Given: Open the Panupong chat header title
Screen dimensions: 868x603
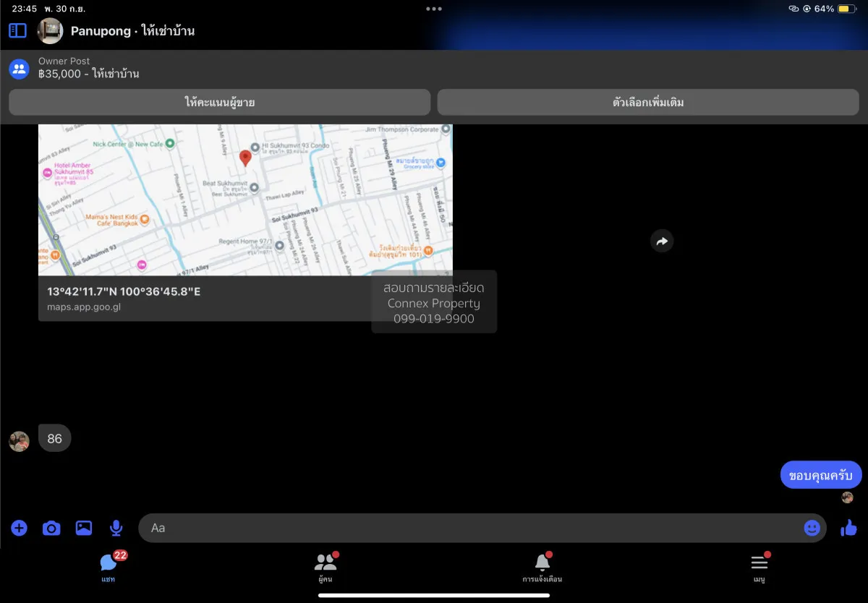Looking at the screenshot, I should [x=132, y=31].
